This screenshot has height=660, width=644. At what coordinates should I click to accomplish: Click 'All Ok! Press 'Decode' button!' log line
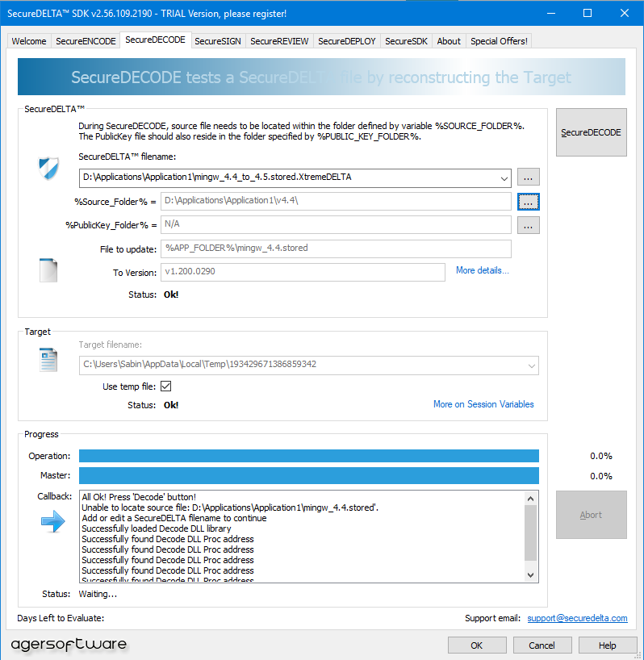point(139,497)
